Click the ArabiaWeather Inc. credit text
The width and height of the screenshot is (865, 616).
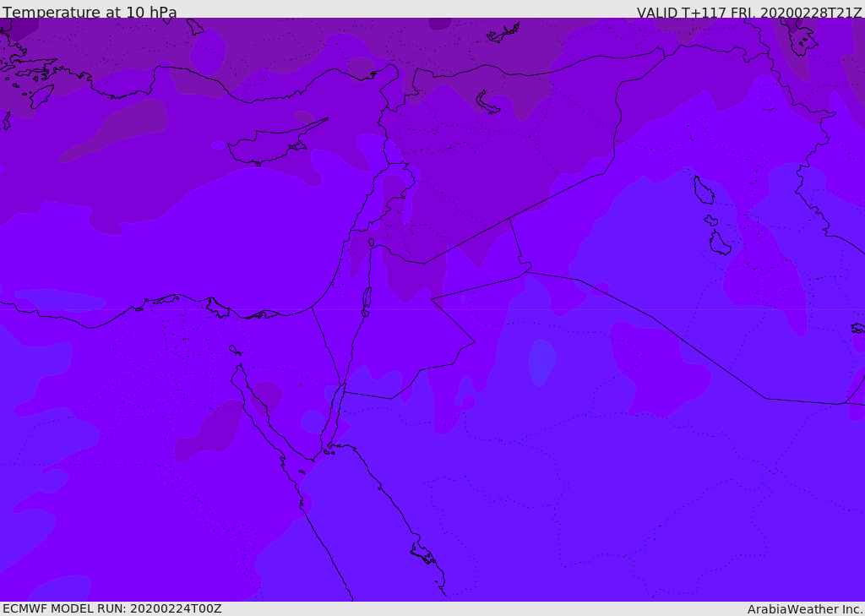(805, 609)
